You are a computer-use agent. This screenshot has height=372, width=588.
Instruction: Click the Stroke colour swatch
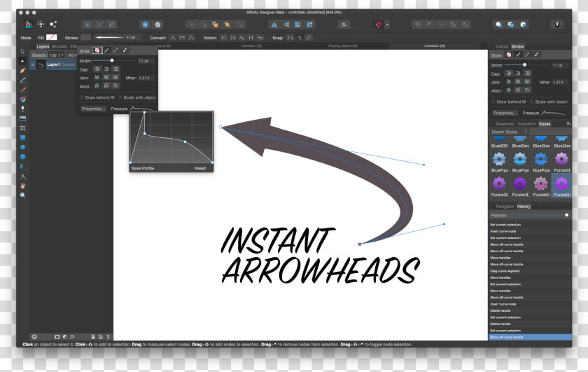click(x=85, y=38)
